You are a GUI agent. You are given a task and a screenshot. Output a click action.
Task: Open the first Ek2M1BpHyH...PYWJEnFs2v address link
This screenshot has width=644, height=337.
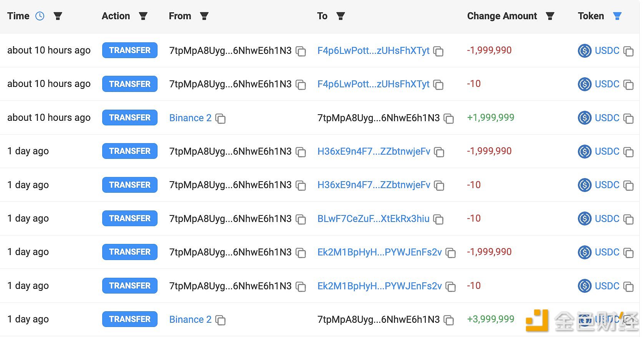click(380, 252)
